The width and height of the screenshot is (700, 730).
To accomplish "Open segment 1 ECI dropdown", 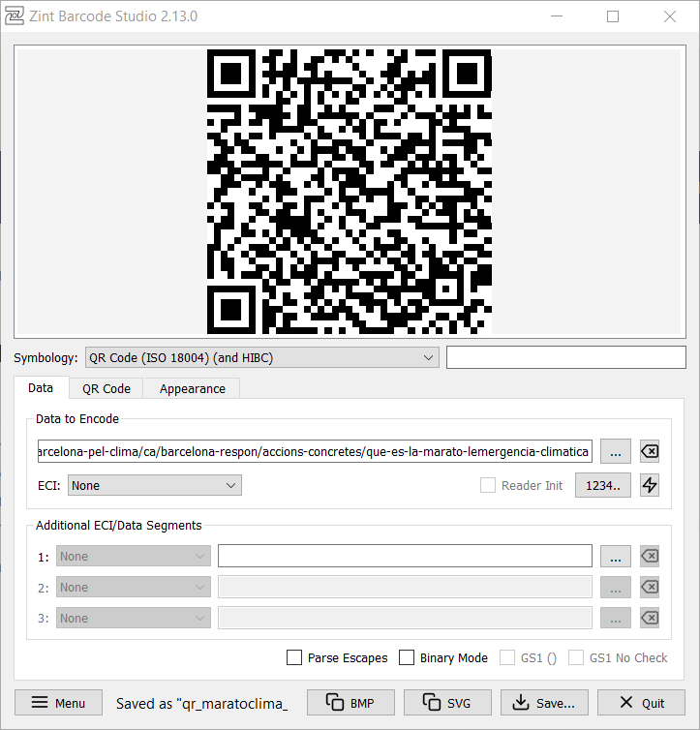I will click(133, 557).
